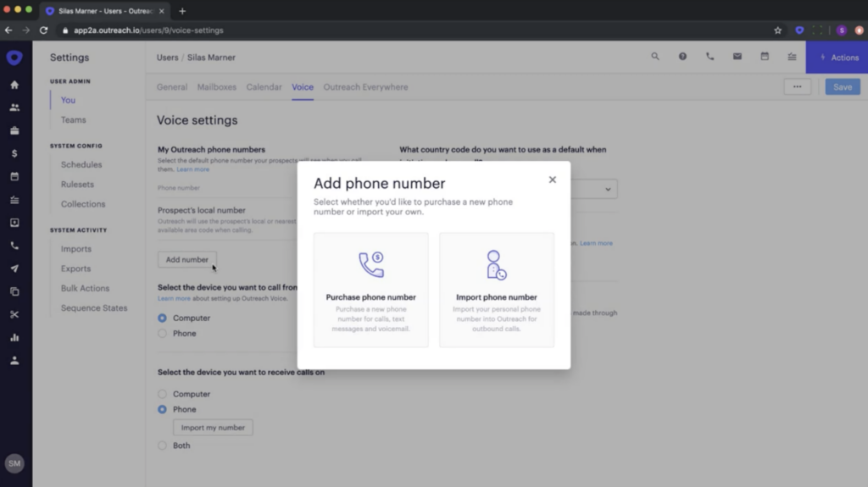Select Computer radio for calling from
Image resolution: width=868 pixels, height=487 pixels.
(x=162, y=318)
